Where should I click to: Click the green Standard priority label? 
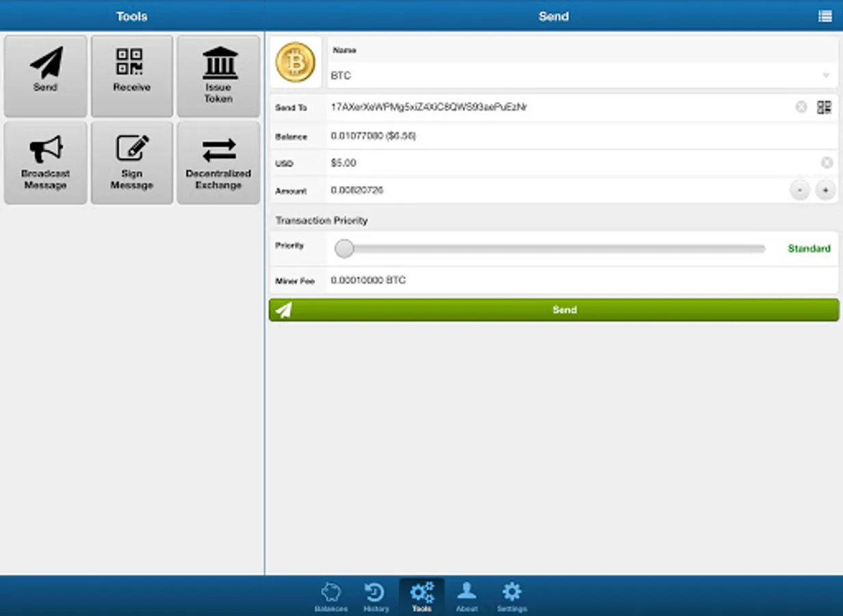[809, 248]
